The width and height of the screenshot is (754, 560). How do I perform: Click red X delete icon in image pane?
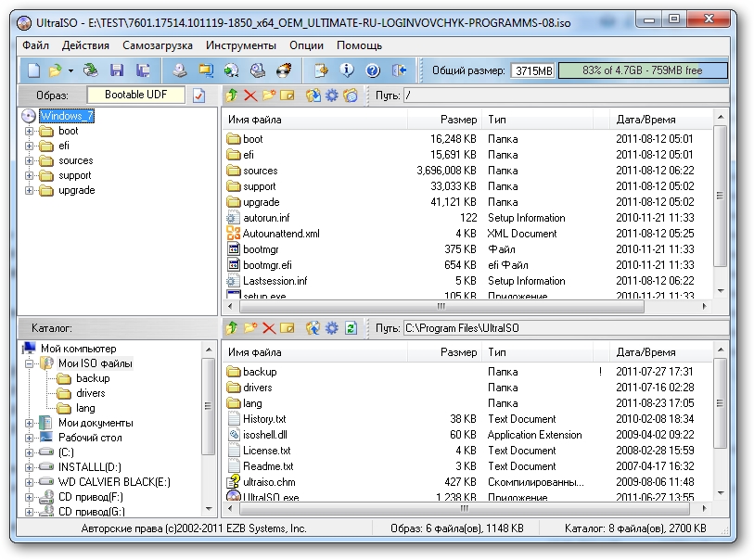point(250,95)
